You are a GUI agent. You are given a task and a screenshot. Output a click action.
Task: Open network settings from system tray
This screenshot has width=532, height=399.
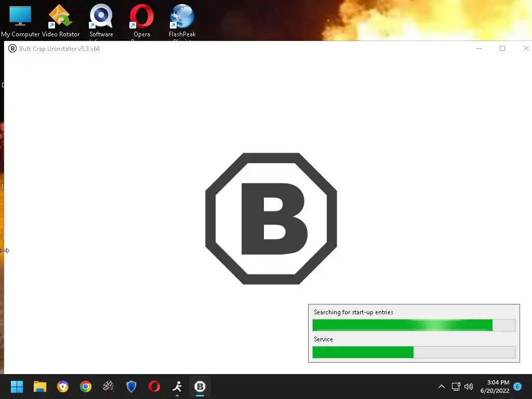[456, 387]
